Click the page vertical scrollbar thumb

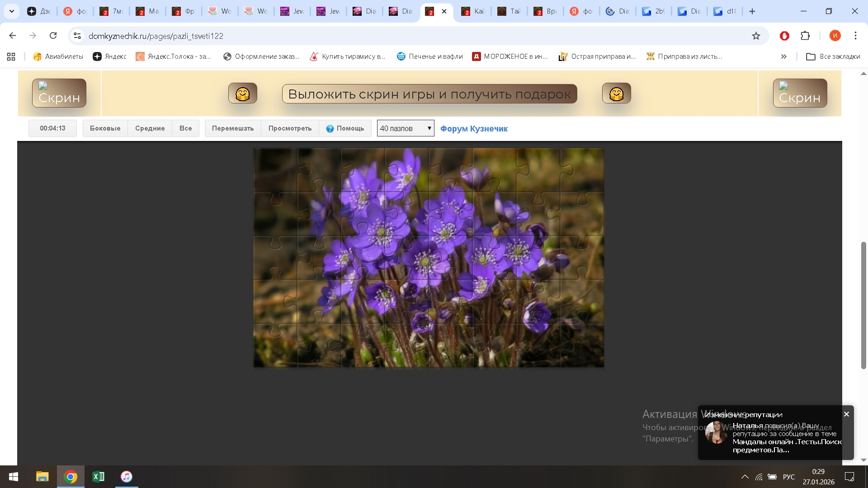coord(863,305)
